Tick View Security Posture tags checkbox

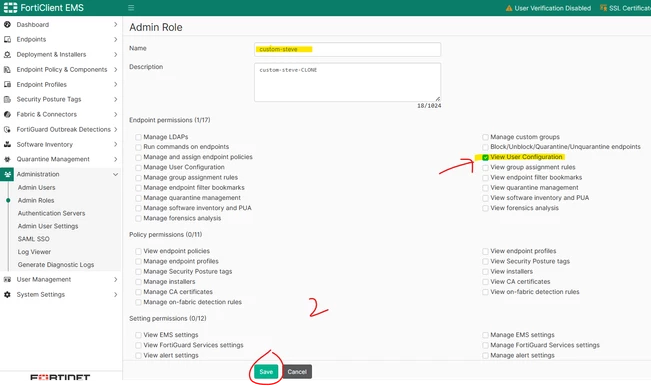click(485, 261)
